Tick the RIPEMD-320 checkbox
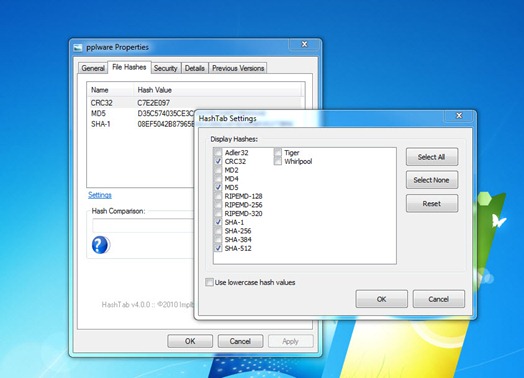Image resolution: width=524 pixels, height=378 pixels. click(x=218, y=214)
